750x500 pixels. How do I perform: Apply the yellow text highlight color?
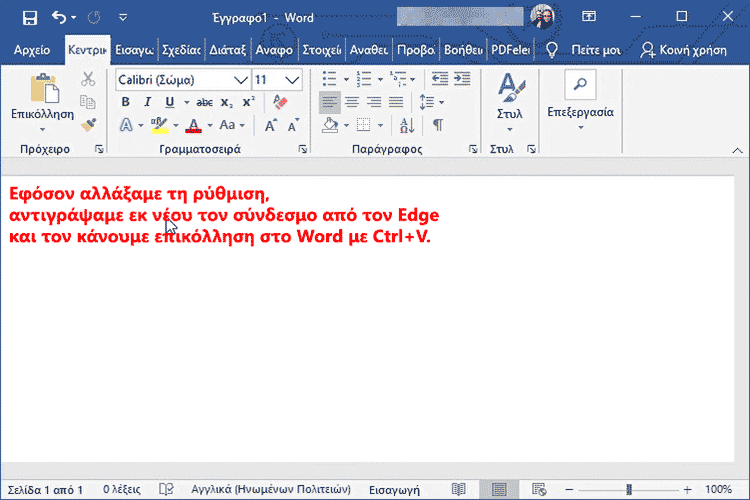pyautogui.click(x=159, y=125)
